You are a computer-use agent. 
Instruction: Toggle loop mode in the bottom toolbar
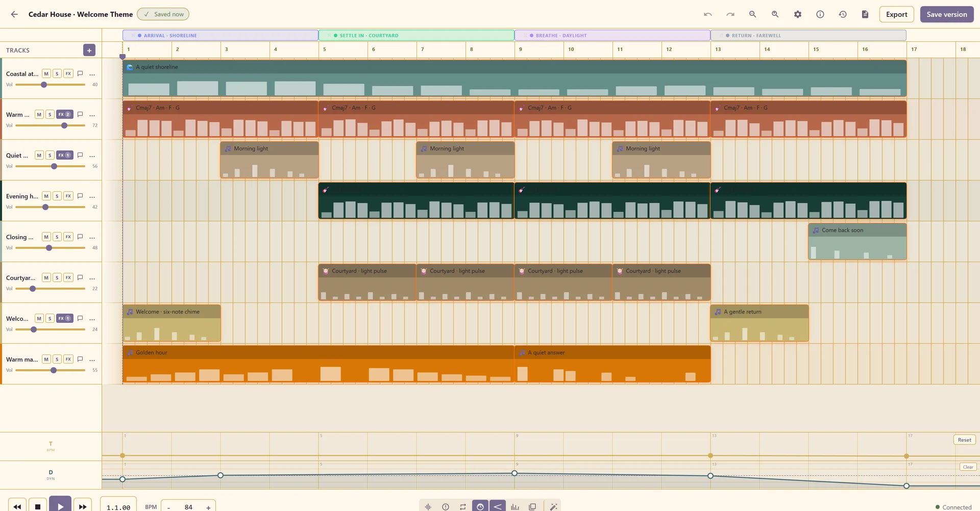click(x=462, y=506)
